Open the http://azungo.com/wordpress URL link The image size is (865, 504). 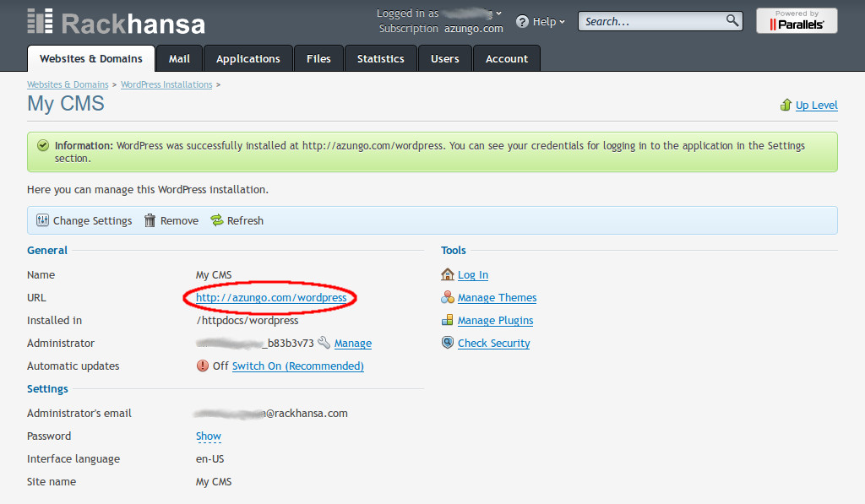(x=271, y=297)
